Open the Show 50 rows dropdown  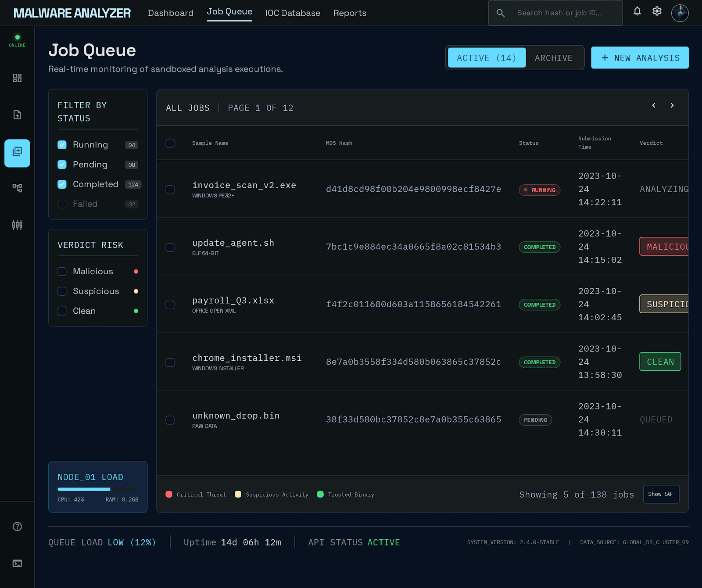pos(661,494)
